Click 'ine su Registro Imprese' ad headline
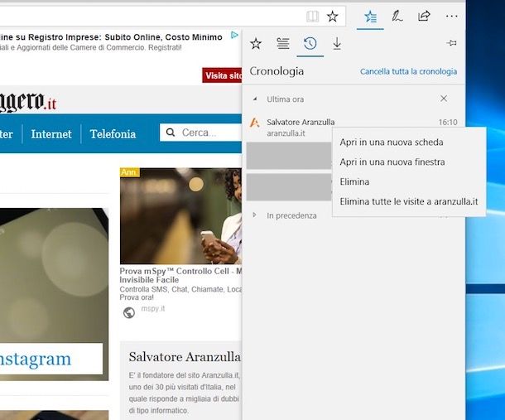 (111, 37)
